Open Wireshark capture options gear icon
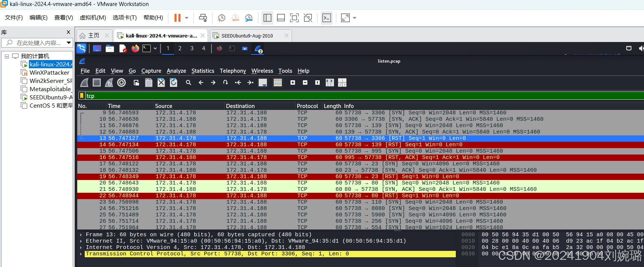The image size is (644, 267). pyautogui.click(x=121, y=82)
